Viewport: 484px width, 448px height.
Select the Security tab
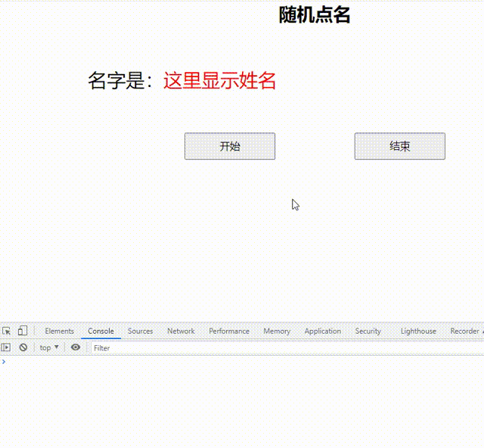368,331
